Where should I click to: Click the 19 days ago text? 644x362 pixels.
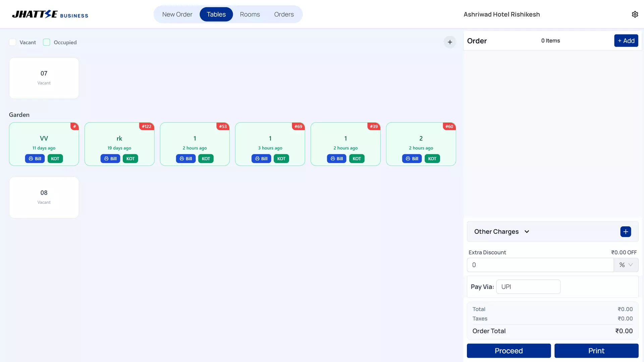tap(119, 148)
